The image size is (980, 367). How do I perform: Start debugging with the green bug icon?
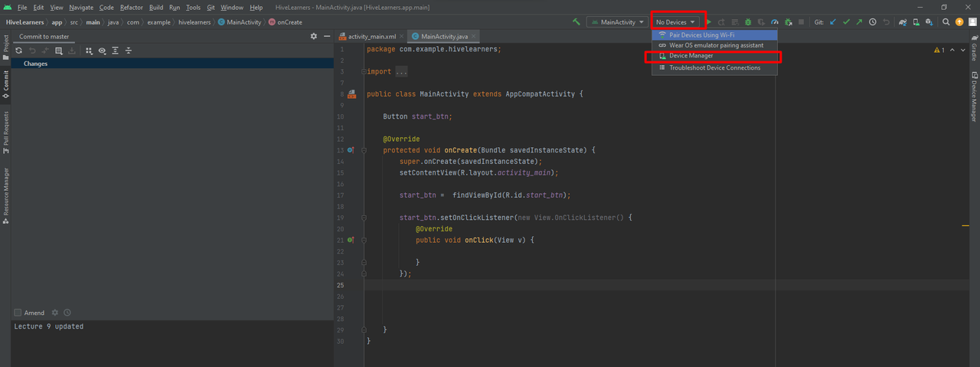point(748,22)
